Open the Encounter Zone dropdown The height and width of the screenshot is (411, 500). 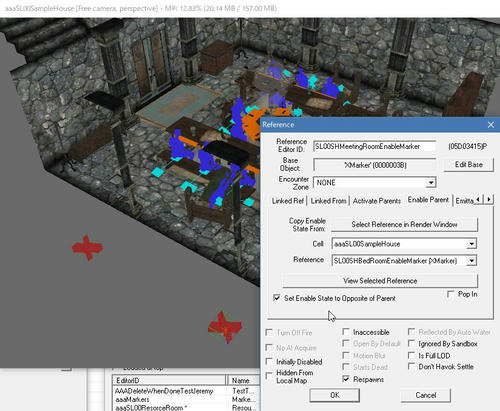pos(431,183)
